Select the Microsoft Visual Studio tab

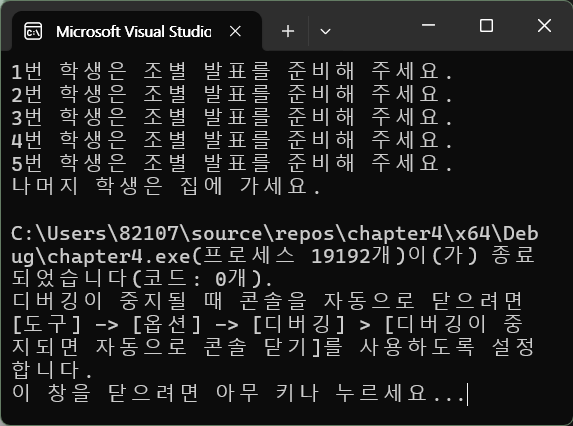click(137, 31)
